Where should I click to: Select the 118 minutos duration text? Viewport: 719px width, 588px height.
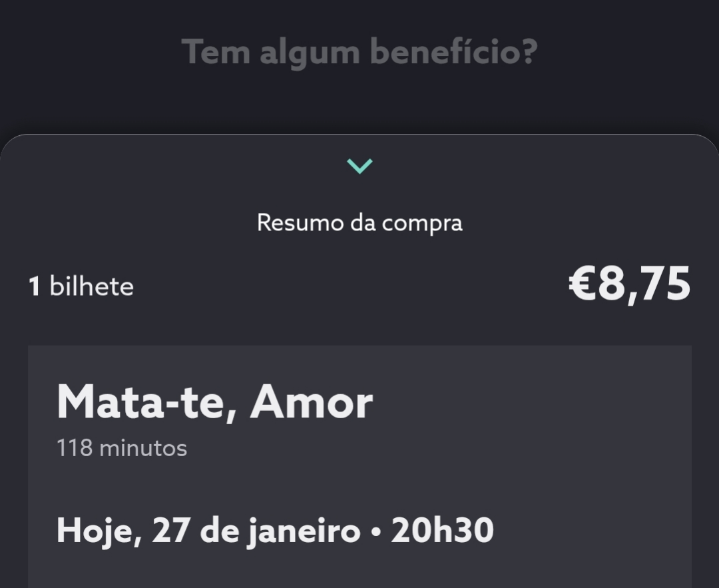tap(120, 447)
